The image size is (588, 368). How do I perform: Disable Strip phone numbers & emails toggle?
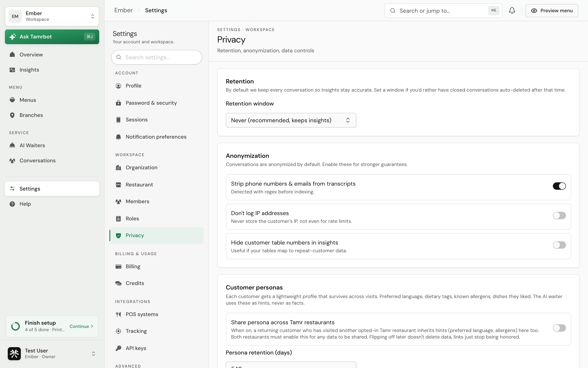click(559, 186)
